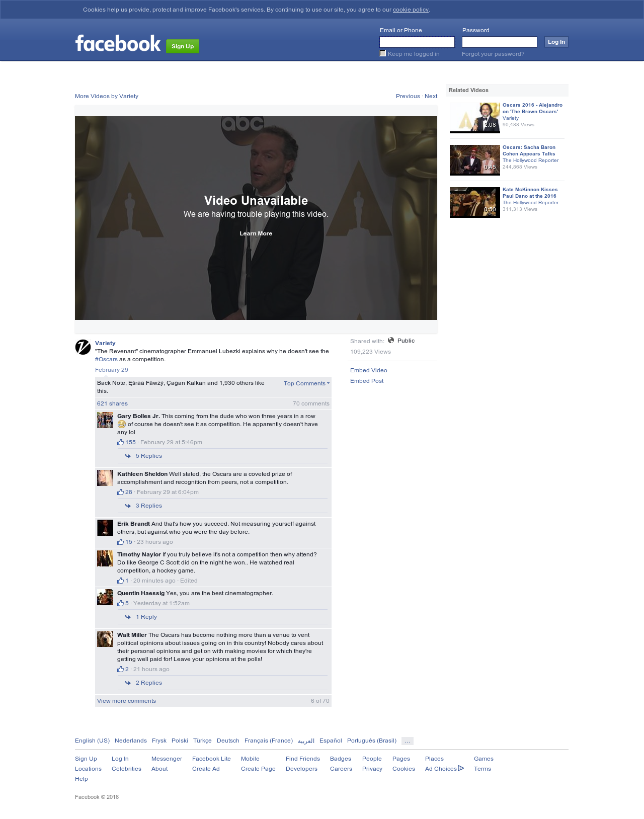The width and height of the screenshot is (644, 819).
Task: Click reply arrow icon beside 3 Replies
Action: click(128, 506)
